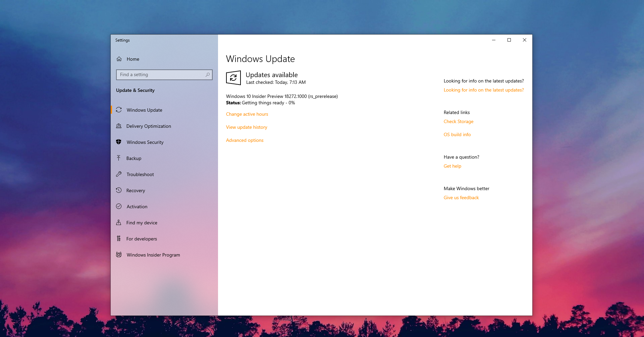644x337 pixels.
Task: Click Give us feedback link
Action: tap(461, 198)
